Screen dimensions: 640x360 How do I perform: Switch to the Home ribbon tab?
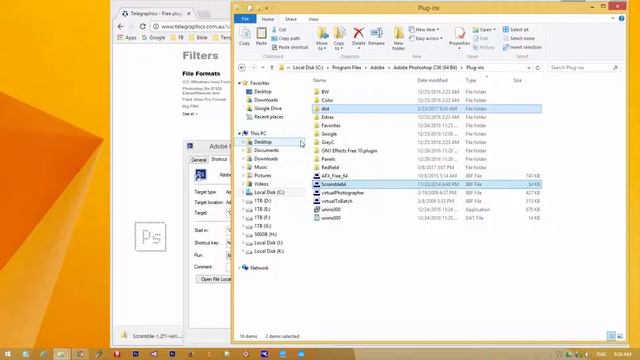(268, 19)
